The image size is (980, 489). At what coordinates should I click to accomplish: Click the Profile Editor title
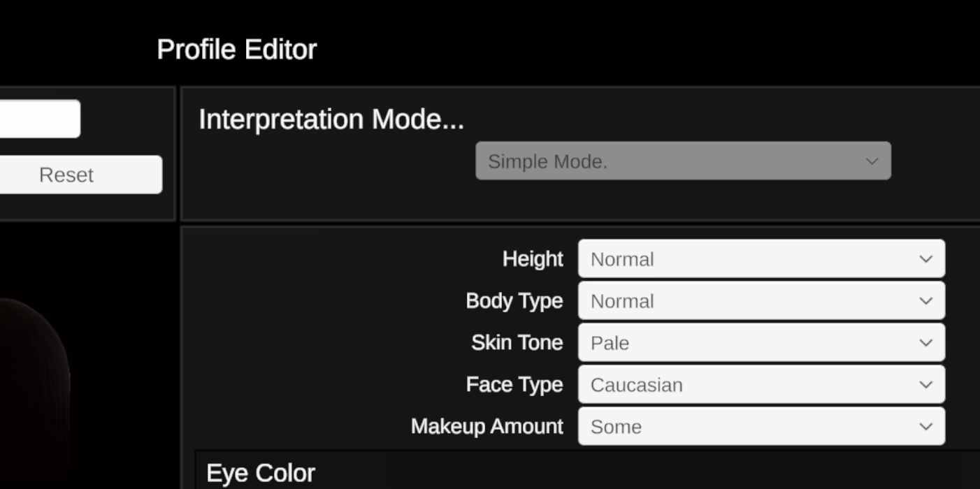coord(236,50)
